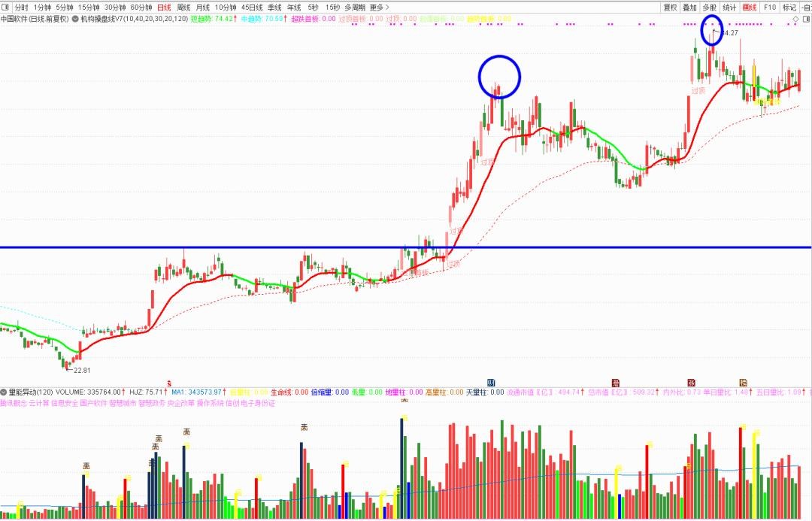
Task: Click the 涨 event marker below chart
Action: click(691, 382)
